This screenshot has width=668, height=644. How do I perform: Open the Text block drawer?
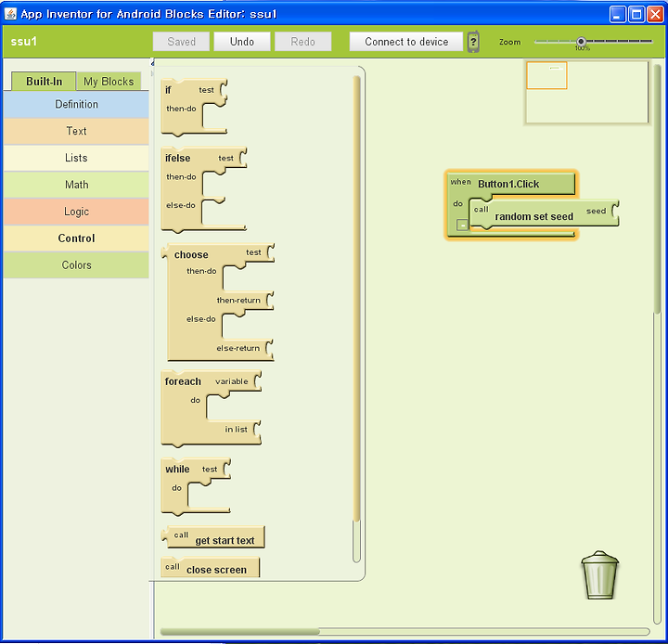pos(76,131)
